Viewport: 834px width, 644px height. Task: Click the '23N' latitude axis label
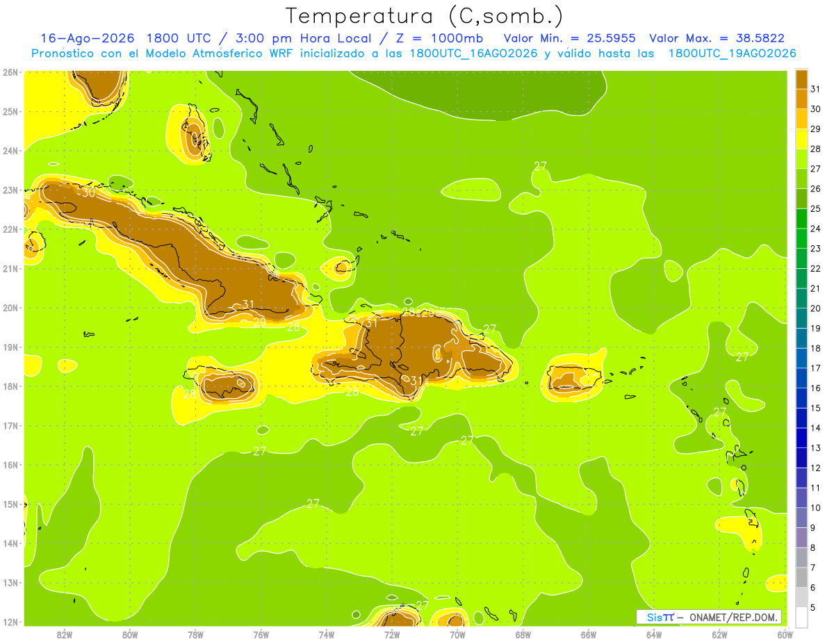pos(10,190)
